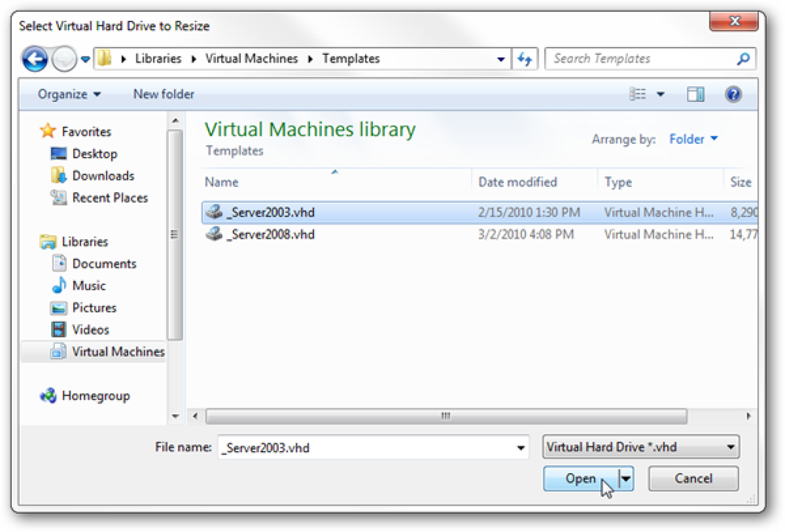Expand the arrow after Libraries in the path
The image size is (785, 532).
194,59
